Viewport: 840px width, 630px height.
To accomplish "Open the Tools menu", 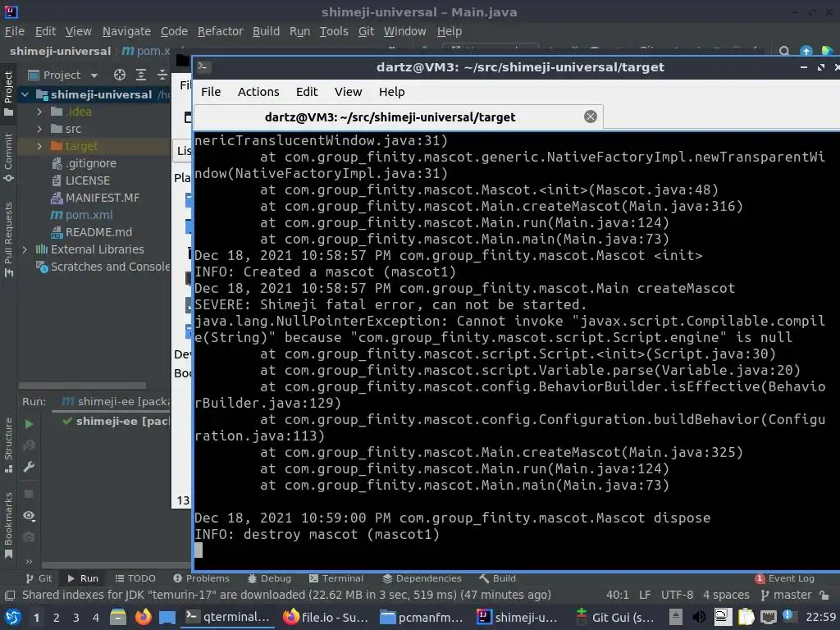I will (x=334, y=32).
